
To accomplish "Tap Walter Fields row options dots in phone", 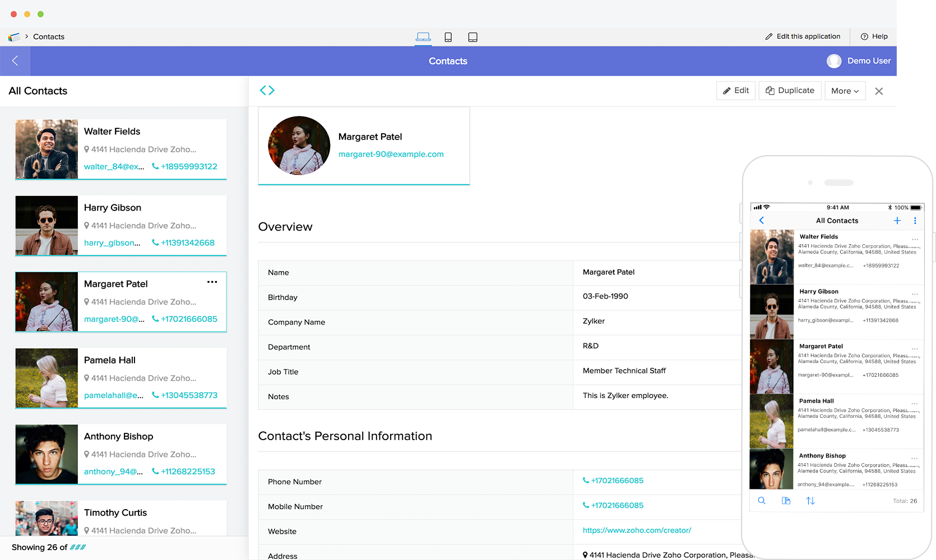I will pyautogui.click(x=915, y=240).
